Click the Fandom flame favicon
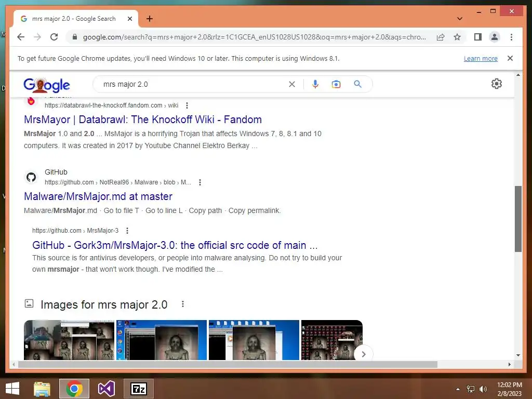The image size is (532, 399). click(31, 101)
